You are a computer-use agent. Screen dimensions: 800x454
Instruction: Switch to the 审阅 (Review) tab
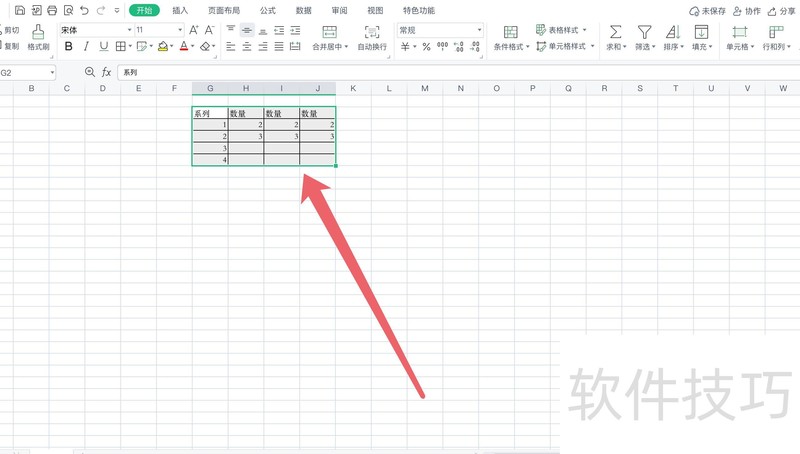[339, 10]
